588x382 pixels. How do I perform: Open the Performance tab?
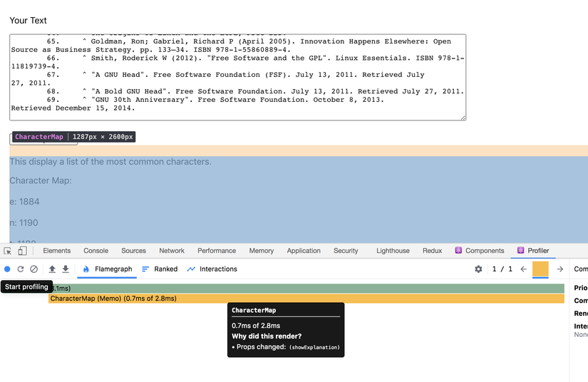coord(217,251)
